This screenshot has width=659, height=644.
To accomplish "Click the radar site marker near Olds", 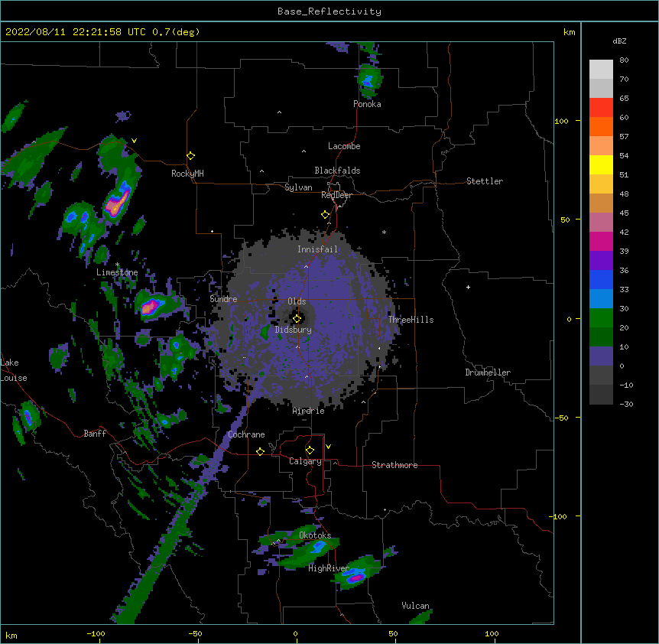I will pyautogui.click(x=297, y=319).
